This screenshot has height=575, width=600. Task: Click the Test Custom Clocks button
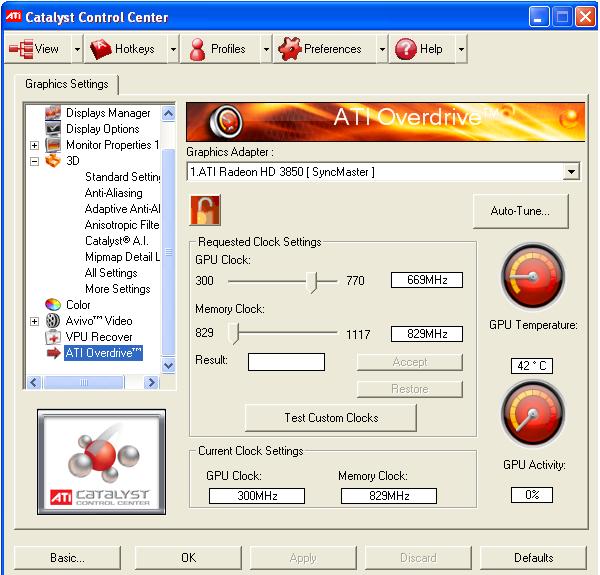click(331, 418)
